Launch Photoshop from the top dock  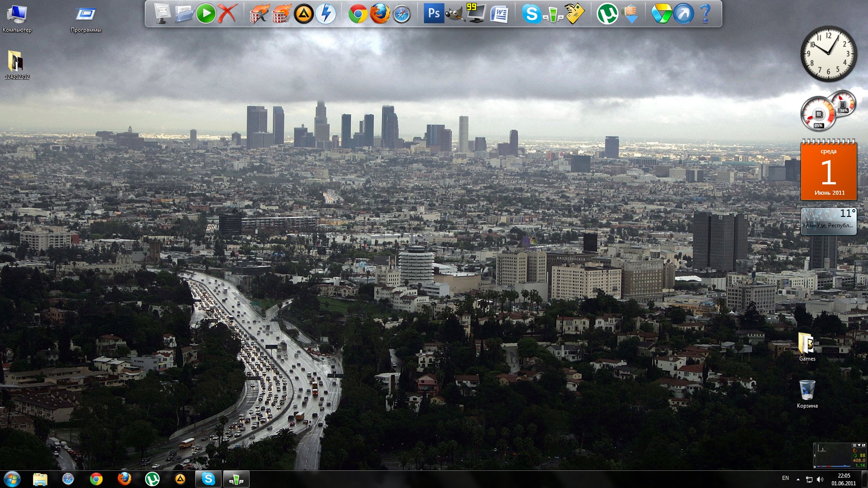[434, 14]
